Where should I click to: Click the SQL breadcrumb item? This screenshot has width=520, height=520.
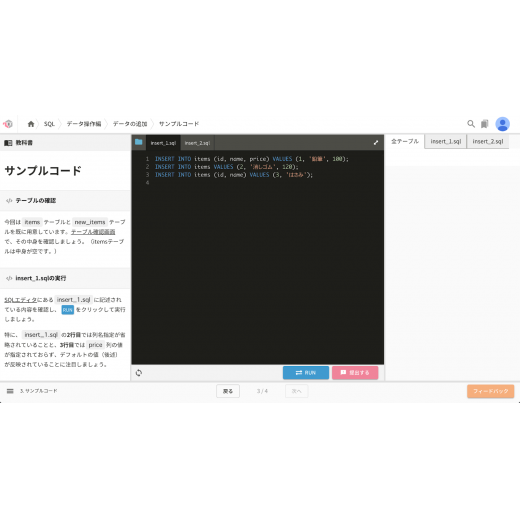click(x=49, y=124)
